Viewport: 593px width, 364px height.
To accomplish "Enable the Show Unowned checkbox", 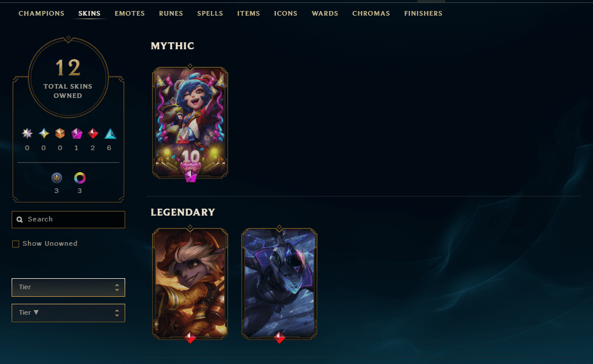I will (16, 244).
